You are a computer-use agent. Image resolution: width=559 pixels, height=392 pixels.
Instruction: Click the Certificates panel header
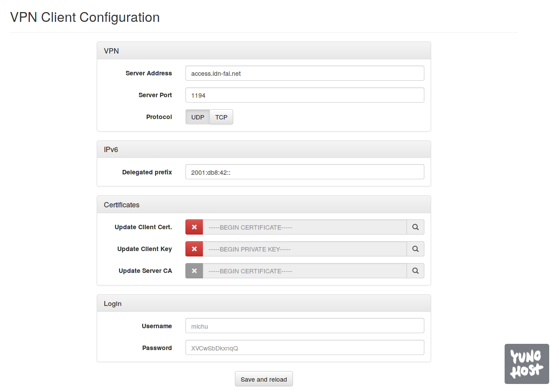(x=263, y=205)
